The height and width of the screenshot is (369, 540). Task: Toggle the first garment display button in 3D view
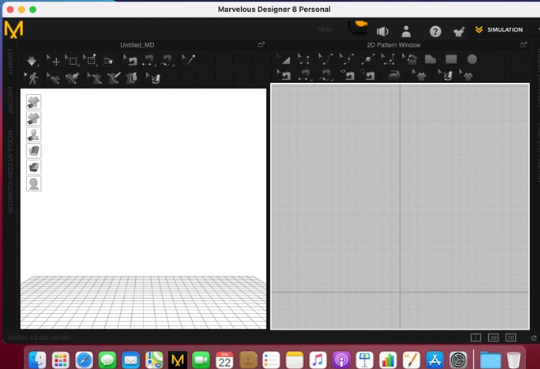pyautogui.click(x=34, y=102)
